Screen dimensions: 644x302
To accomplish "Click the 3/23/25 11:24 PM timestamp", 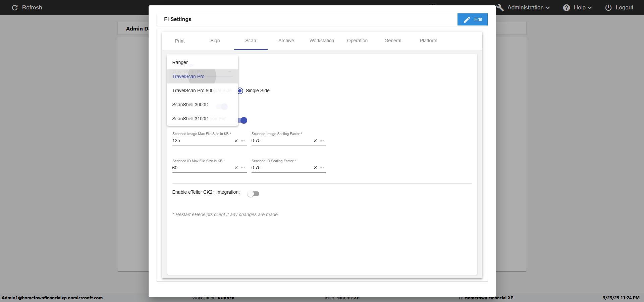I will coord(621,298).
